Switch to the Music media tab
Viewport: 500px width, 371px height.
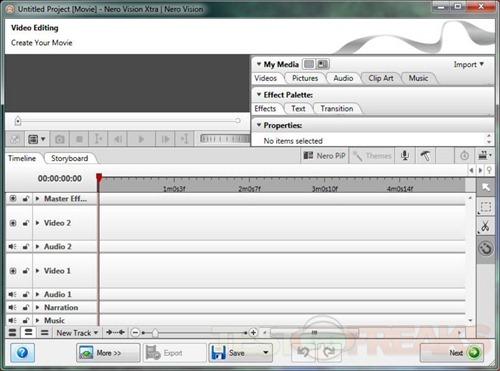point(418,78)
